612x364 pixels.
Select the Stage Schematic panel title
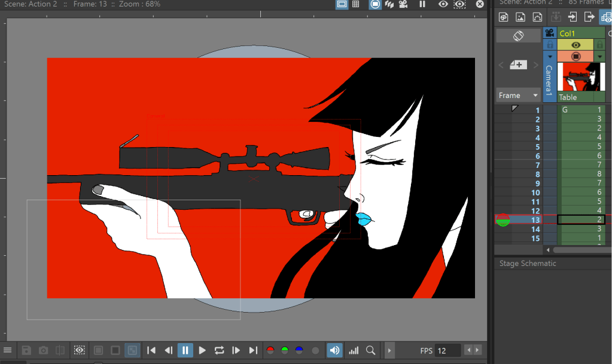point(528,264)
